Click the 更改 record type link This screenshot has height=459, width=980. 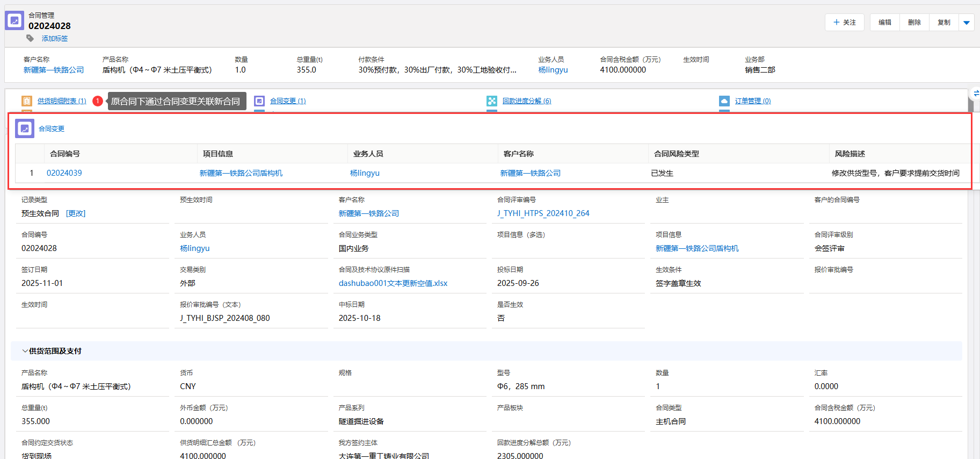click(x=76, y=213)
